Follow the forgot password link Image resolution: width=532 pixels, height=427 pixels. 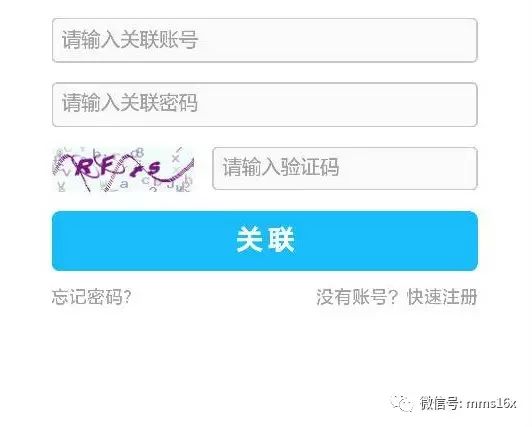(91, 297)
